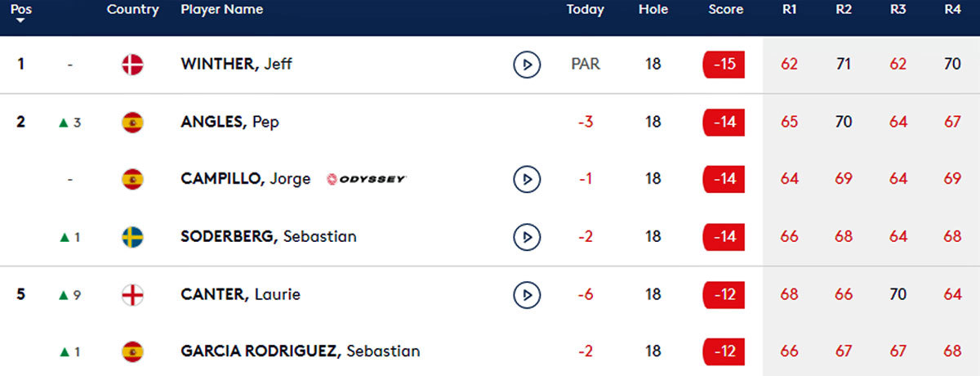Open WINTHER, Jeff player profile

[x=236, y=64]
